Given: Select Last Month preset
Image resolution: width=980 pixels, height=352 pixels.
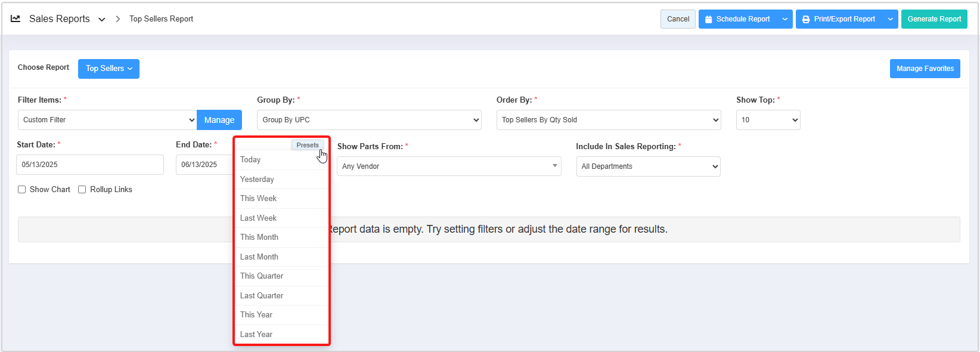Looking at the screenshot, I should point(259,257).
